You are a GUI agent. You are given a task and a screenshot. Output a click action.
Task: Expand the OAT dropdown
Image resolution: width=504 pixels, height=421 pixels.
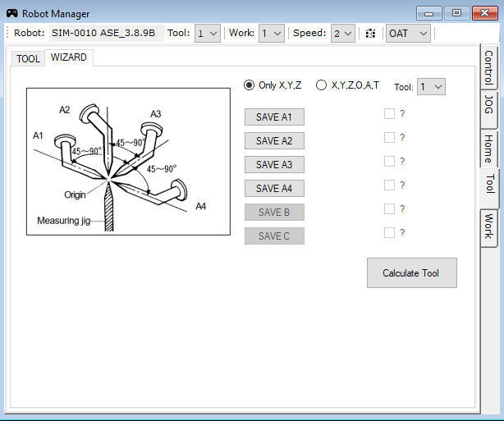[x=408, y=33]
